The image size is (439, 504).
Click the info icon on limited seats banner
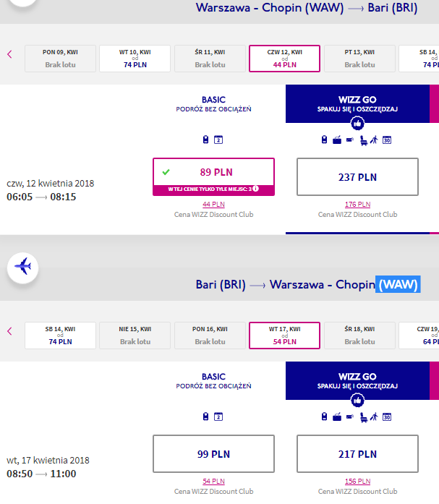255,188
